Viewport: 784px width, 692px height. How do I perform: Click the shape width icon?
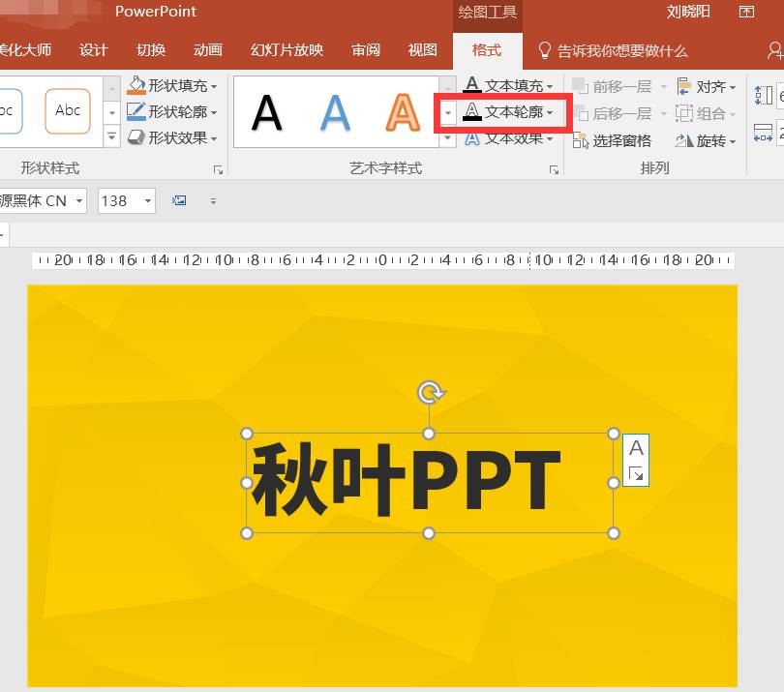(763, 133)
